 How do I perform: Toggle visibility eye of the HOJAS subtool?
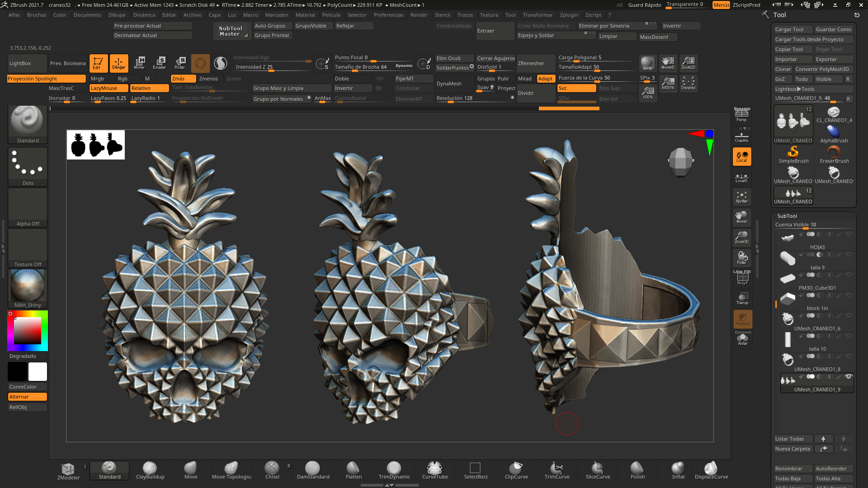849,234
